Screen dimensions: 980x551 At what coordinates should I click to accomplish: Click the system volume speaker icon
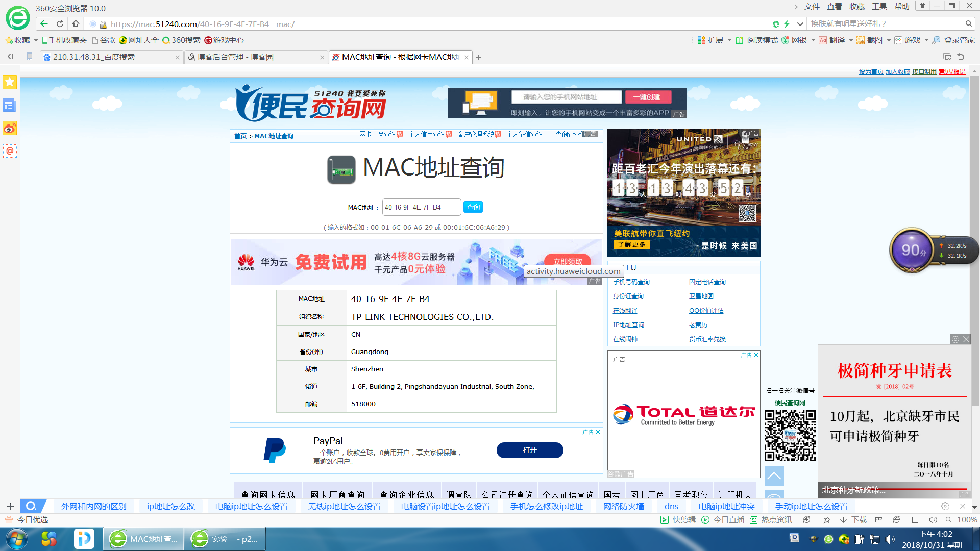click(x=890, y=539)
